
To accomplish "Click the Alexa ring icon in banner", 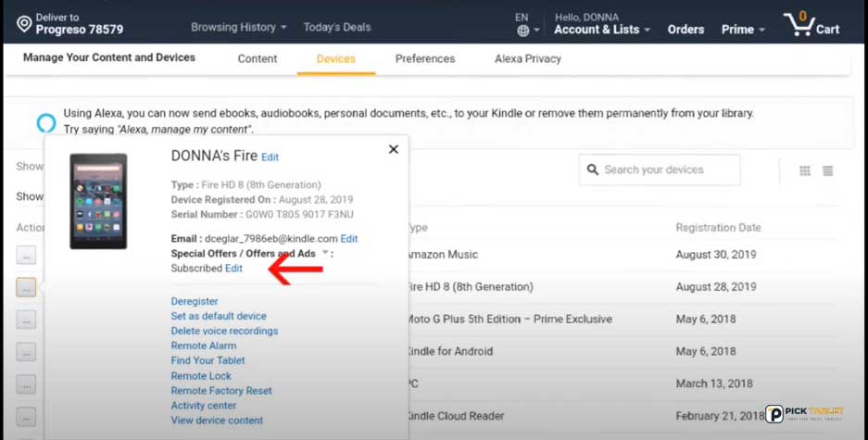I will [46, 122].
